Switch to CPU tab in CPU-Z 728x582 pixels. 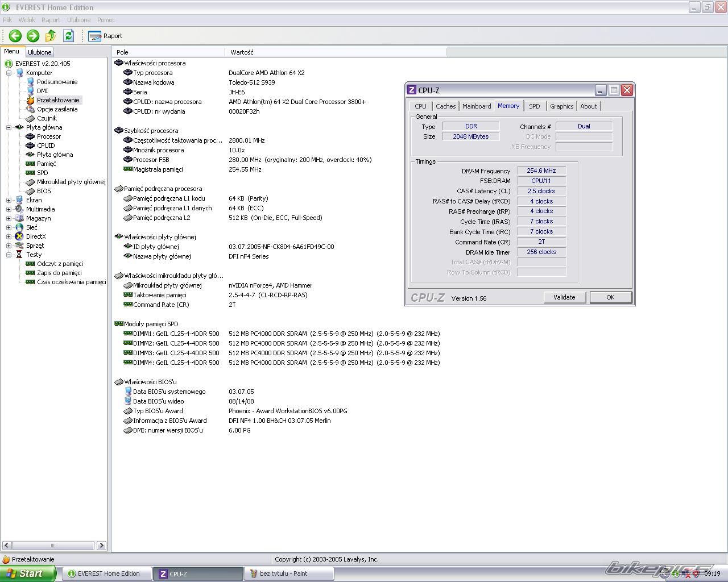pos(420,106)
